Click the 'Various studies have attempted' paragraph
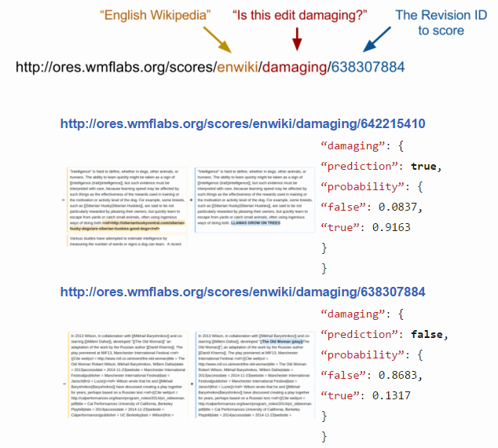This screenshot has width=498, height=448. coord(126,241)
